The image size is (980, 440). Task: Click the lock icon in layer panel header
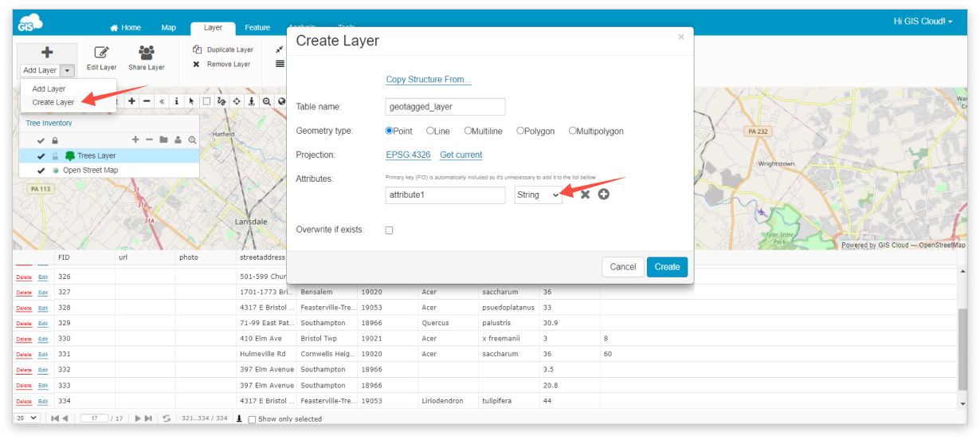pos(55,140)
